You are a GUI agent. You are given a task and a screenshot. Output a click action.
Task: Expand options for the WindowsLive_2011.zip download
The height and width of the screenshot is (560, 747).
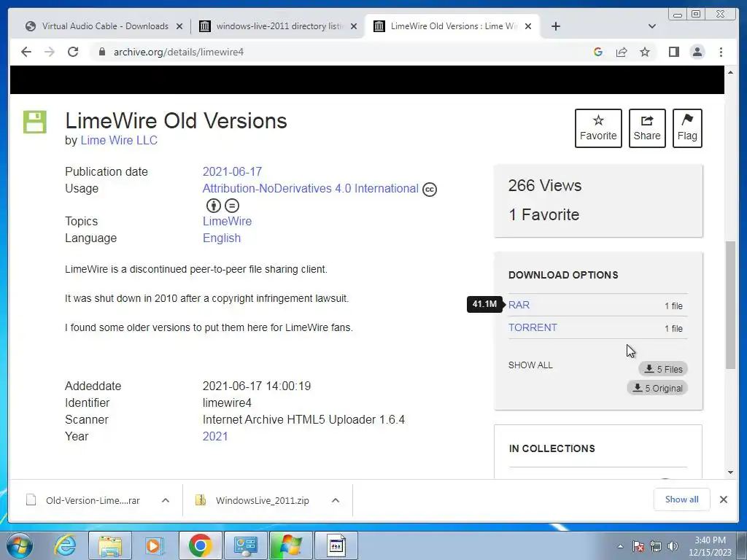click(336, 500)
